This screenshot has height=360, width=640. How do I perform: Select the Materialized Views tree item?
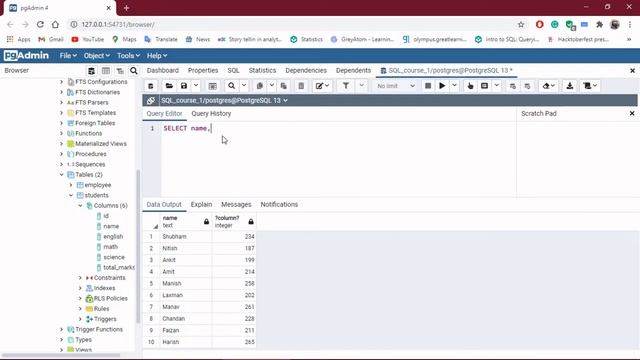pyautogui.click(x=101, y=144)
